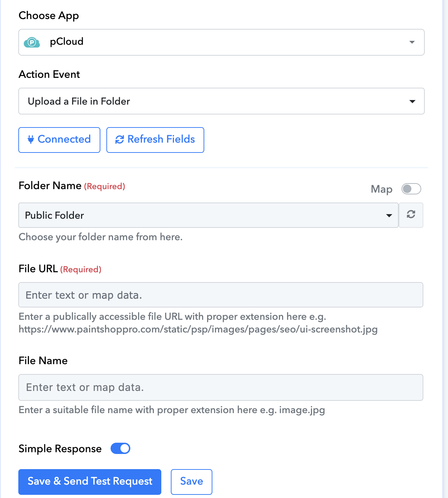The image size is (448, 498).
Task: Click the pCloud logo icon
Action: click(x=32, y=43)
